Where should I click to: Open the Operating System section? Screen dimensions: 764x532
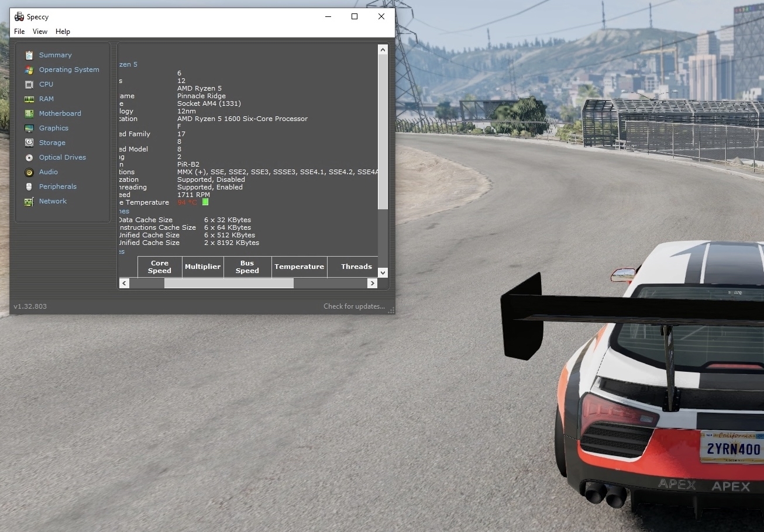pos(69,70)
